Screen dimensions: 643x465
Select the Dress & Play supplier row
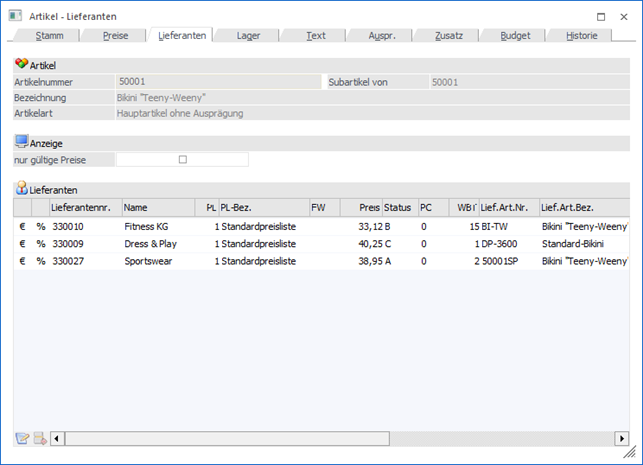pyautogui.click(x=150, y=244)
